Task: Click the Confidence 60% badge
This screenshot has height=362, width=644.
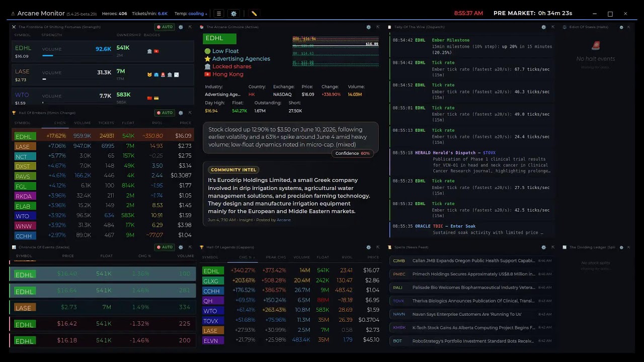Action: pos(352,153)
